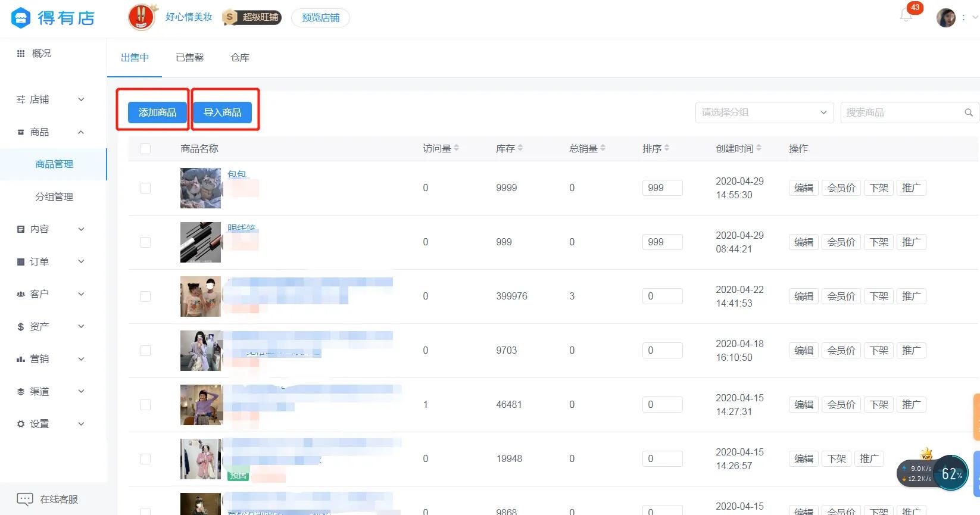
Task: Sort by 访问量 column sort icon
Action: [456, 148]
